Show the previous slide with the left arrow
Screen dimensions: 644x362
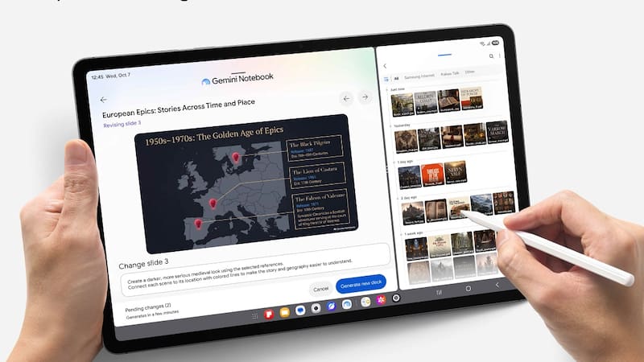[346, 98]
